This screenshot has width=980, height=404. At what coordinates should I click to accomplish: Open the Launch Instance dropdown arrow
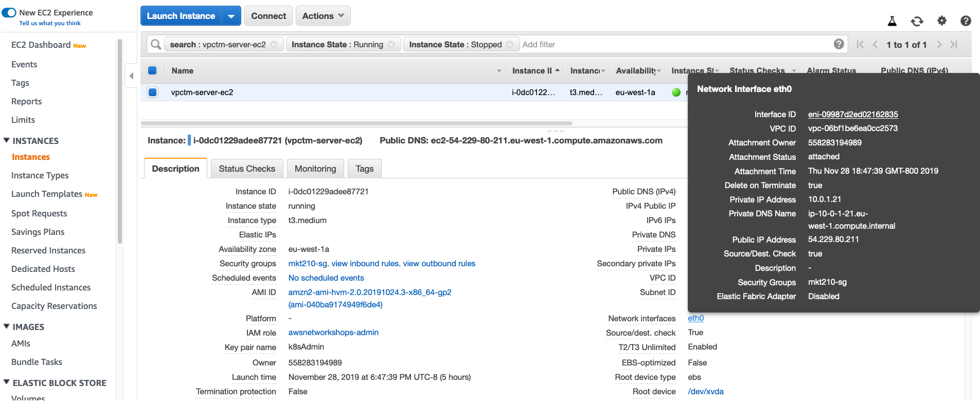click(x=231, y=16)
